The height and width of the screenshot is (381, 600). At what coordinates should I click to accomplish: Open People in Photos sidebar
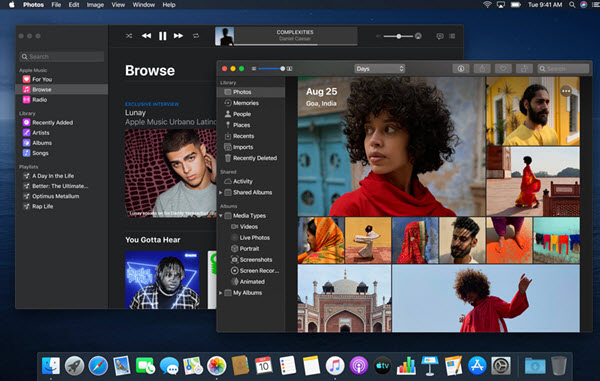[x=251, y=114]
